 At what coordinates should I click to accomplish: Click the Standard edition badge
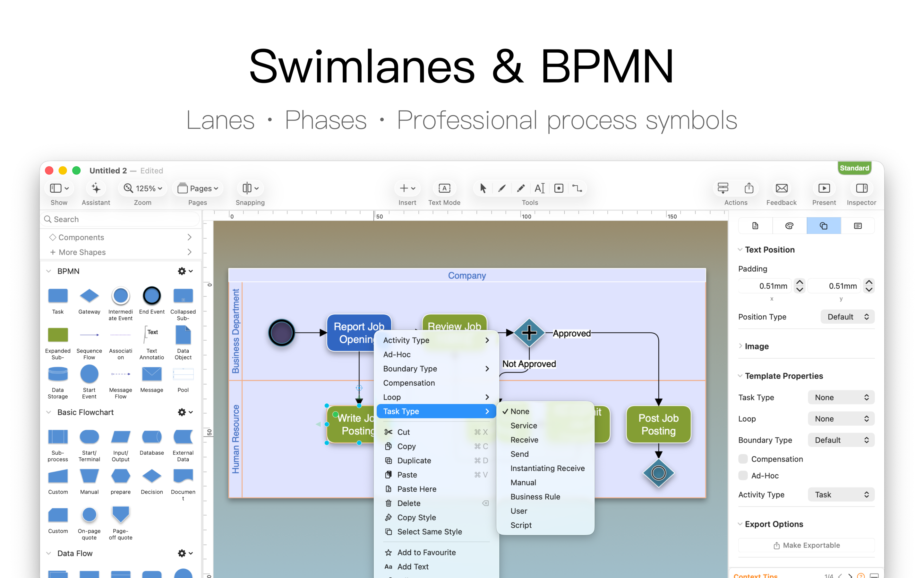point(854,168)
